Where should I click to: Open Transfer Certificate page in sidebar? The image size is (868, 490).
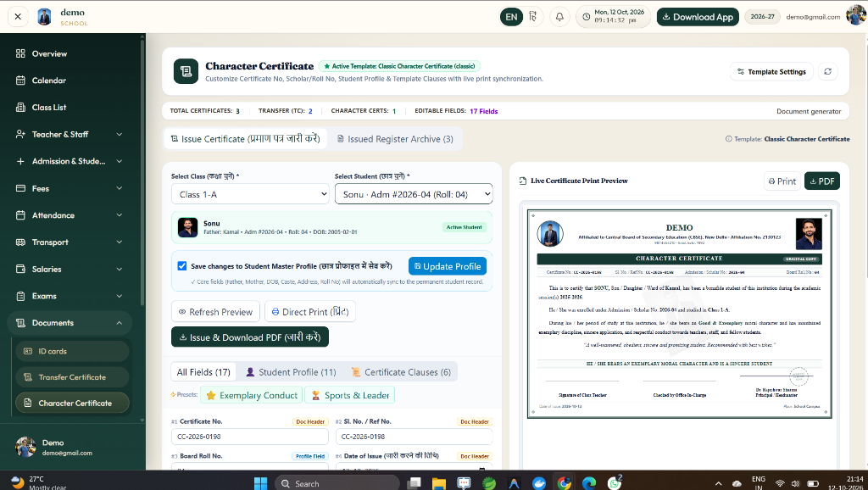pos(72,377)
